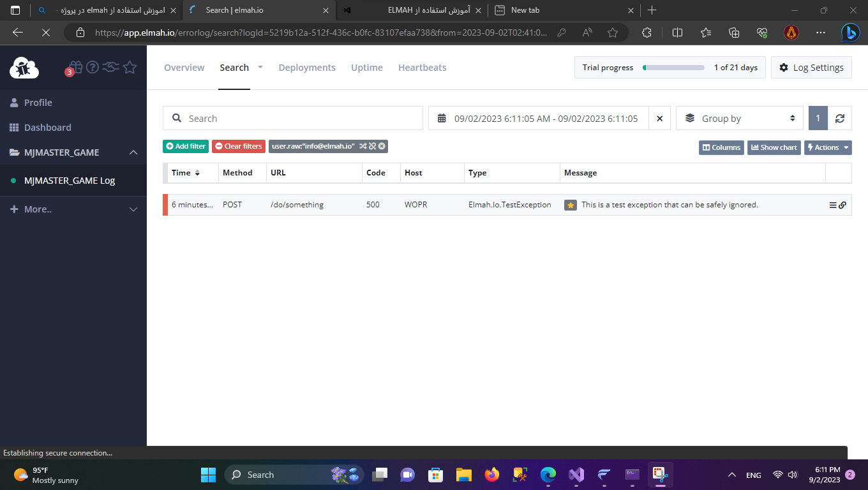
Task: Open Visual Studio from the taskbar
Action: tap(576, 475)
